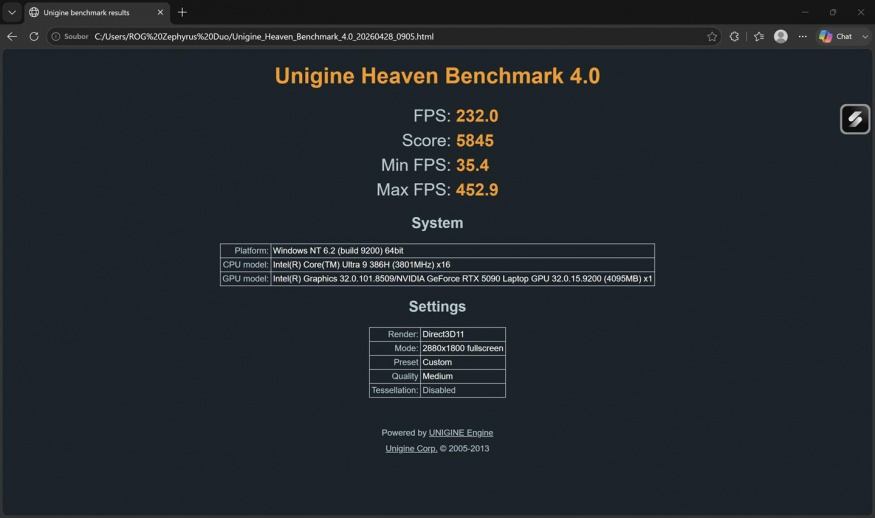Click the address bar file URL
The width and height of the screenshot is (875, 518).
[x=264, y=36]
